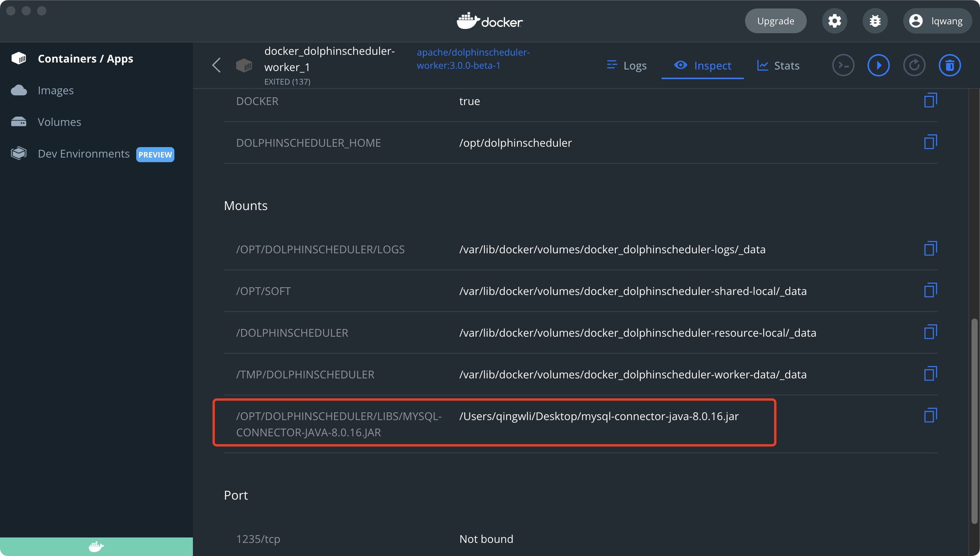The width and height of the screenshot is (980, 556).
Task: Open lqwang account menu
Action: [x=936, y=21]
